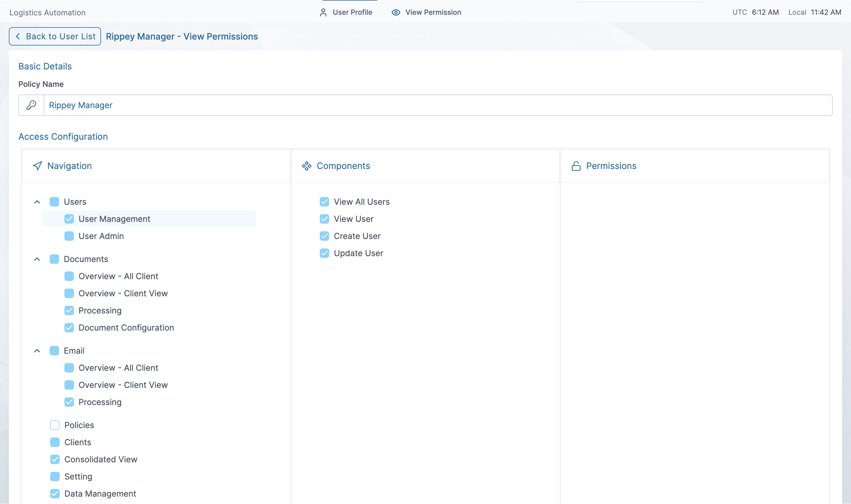Uncheck the Update User component checkbox
851x504 pixels.
[324, 253]
